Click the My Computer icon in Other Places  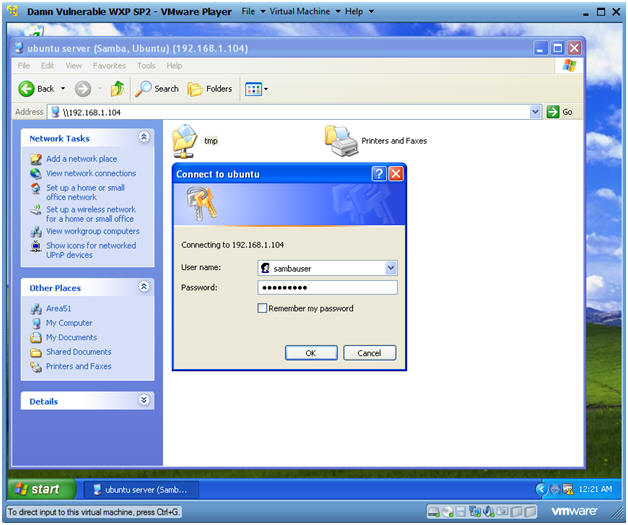click(36, 323)
